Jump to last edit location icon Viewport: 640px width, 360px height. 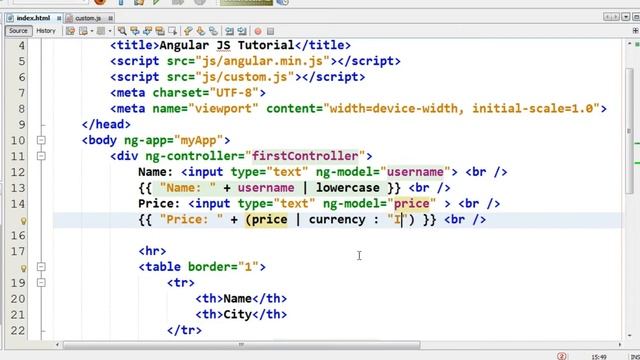70,31
